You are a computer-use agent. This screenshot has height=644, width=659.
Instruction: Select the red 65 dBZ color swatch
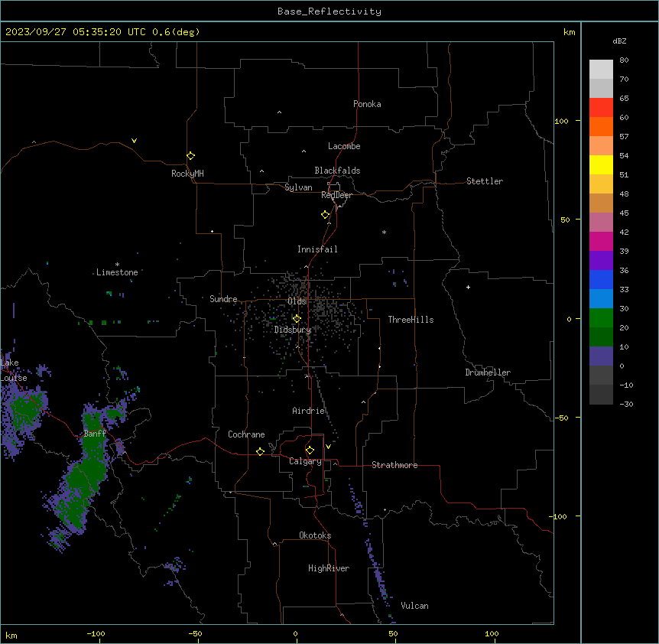(601, 108)
